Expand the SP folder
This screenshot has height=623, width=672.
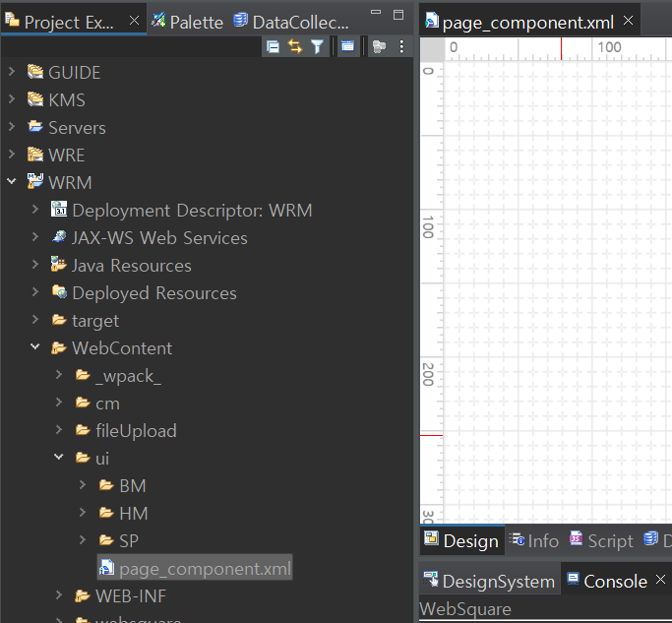tap(83, 539)
